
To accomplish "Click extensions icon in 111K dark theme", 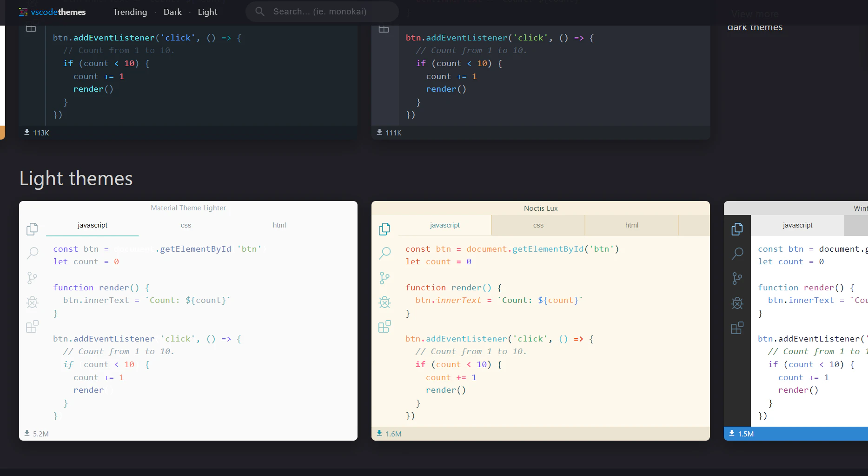I will tap(384, 29).
